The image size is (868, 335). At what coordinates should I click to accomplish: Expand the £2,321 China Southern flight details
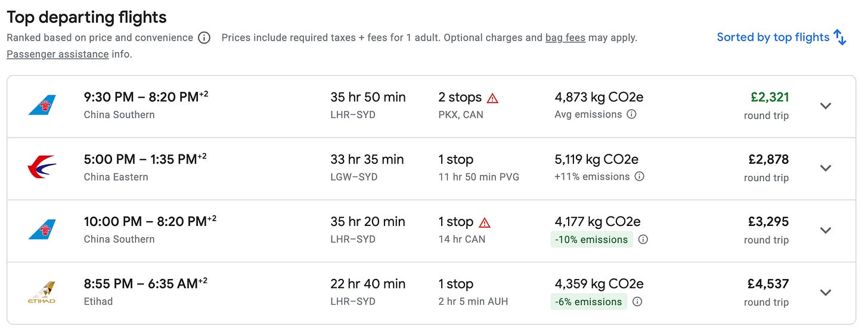click(x=825, y=106)
